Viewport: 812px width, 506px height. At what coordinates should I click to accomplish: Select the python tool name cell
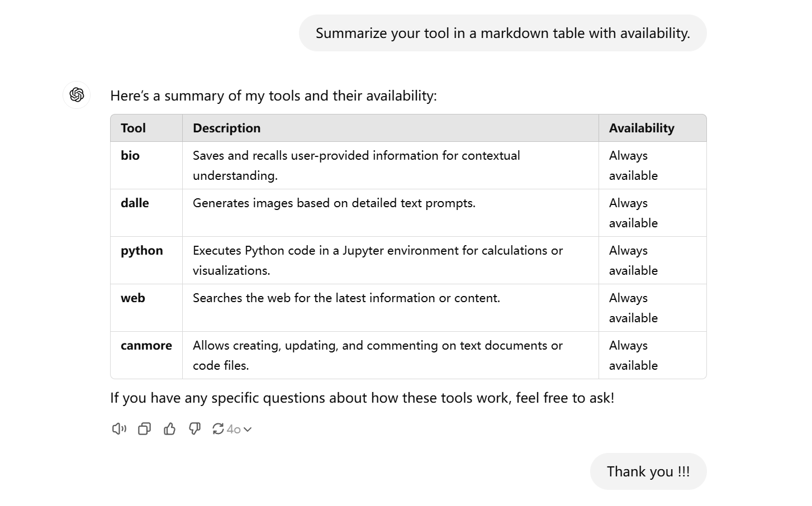146,260
